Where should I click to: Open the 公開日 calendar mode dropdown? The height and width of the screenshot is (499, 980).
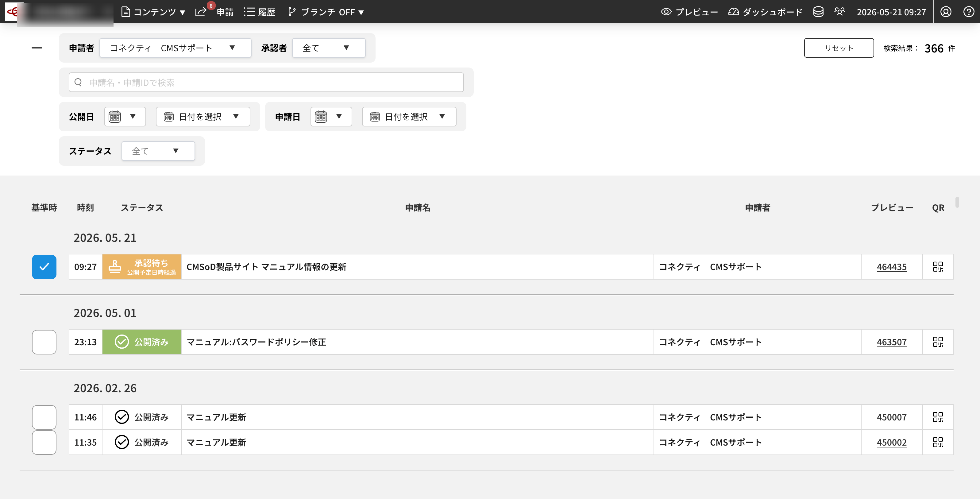click(x=125, y=117)
